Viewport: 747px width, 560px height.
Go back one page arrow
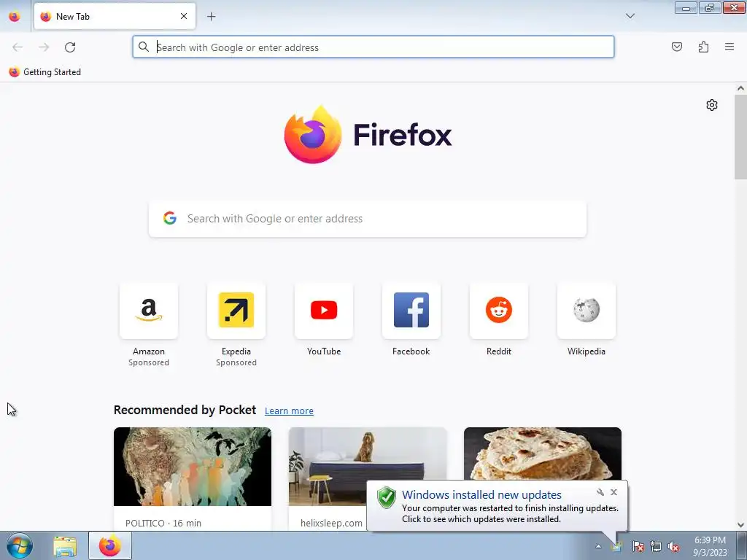point(18,47)
